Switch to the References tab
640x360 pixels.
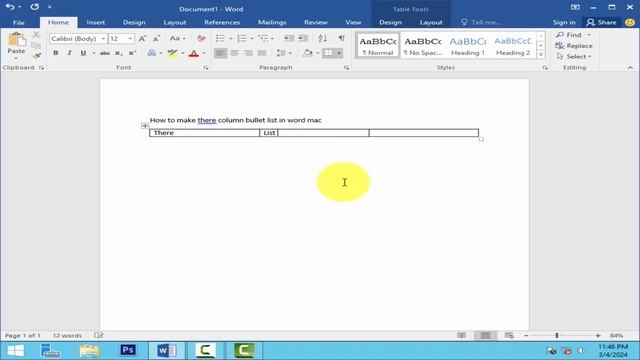point(222,22)
